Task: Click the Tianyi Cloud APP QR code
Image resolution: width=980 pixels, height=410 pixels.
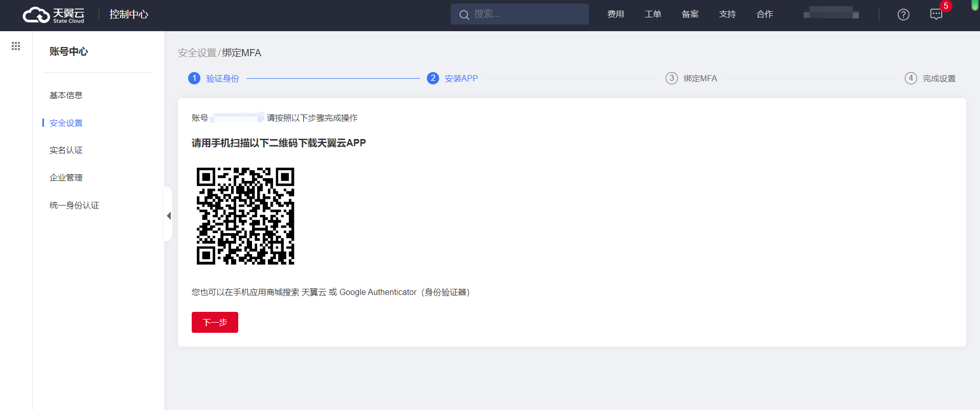Action: click(x=245, y=216)
